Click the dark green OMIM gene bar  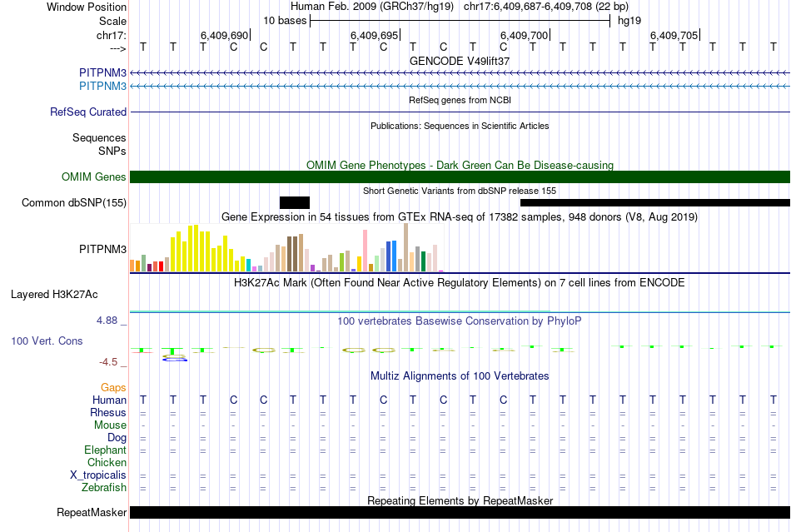[x=460, y=177]
